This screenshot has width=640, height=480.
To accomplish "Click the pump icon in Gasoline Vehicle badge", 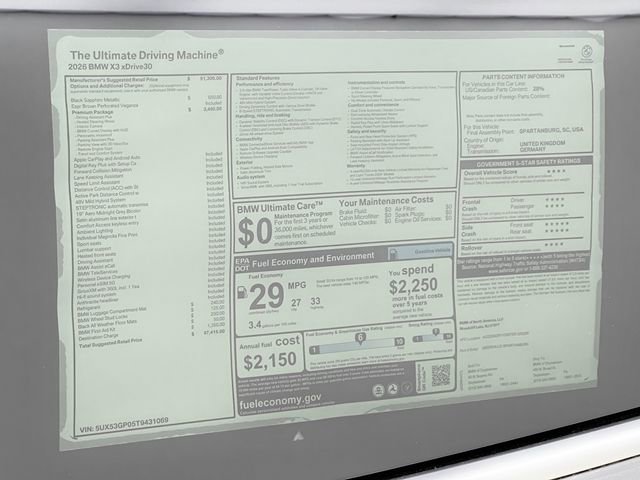I will (393, 254).
